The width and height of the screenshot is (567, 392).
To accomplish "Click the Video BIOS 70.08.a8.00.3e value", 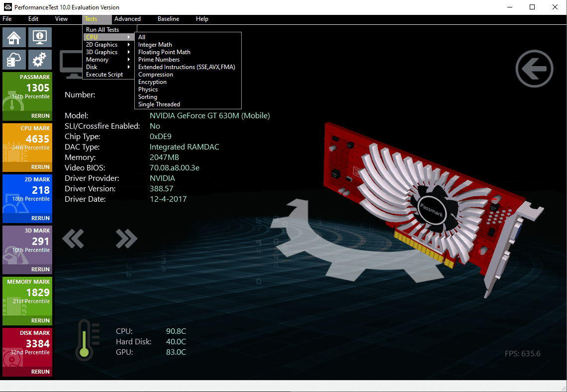I will click(175, 167).
